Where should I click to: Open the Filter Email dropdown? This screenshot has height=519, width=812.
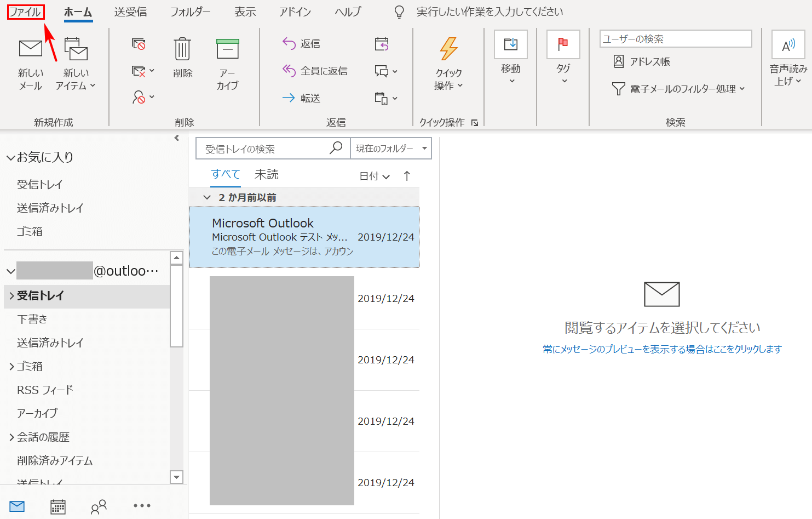coord(678,89)
